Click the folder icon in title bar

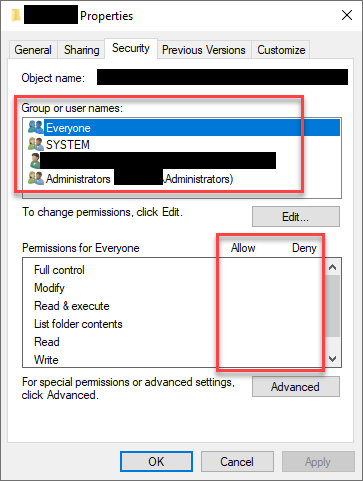(16, 15)
